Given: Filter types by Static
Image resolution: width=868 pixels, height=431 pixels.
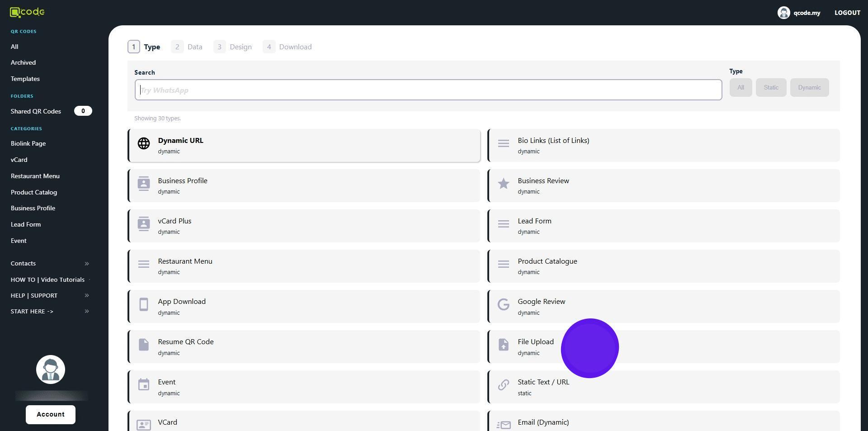Looking at the screenshot, I should [x=771, y=88].
